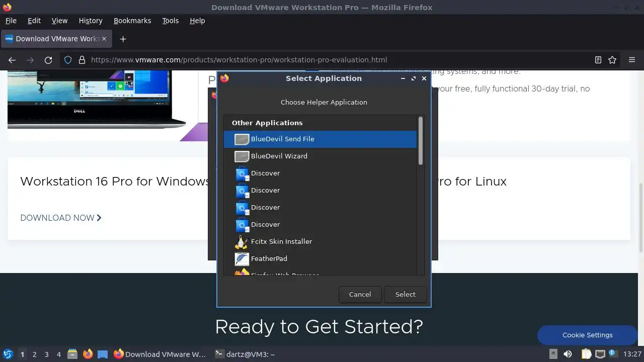
Task: Click the FeatherPad feather icon
Action: (242, 259)
